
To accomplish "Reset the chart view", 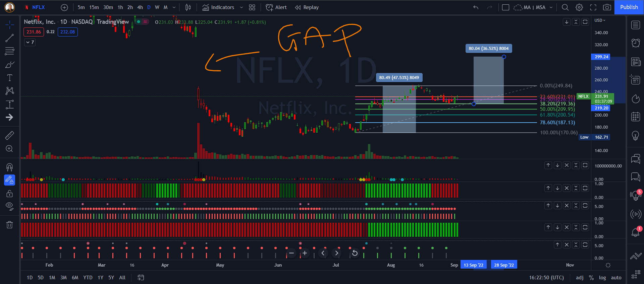I will [x=355, y=253].
